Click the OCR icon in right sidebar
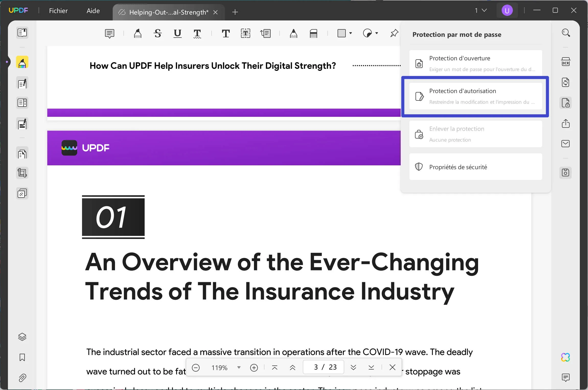This screenshot has width=588, height=390. click(566, 62)
